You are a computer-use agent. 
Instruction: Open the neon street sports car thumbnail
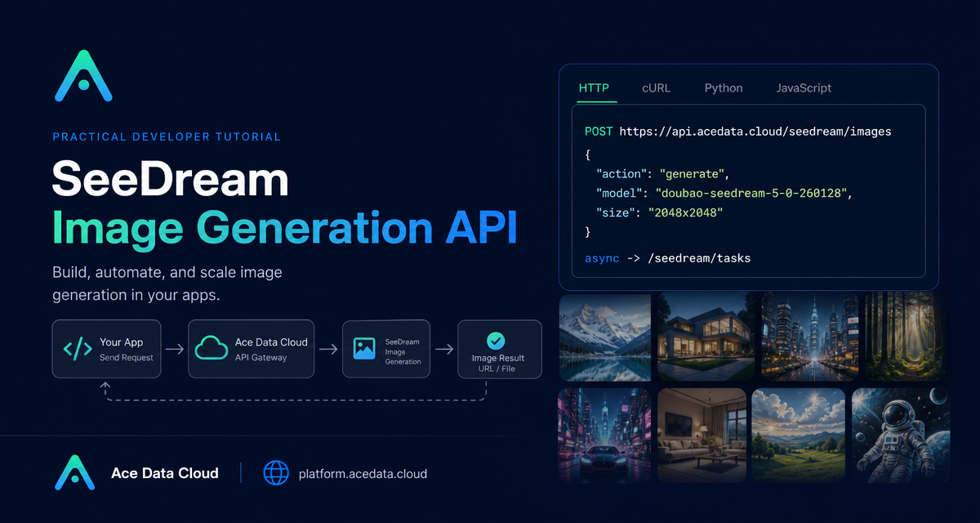click(605, 435)
